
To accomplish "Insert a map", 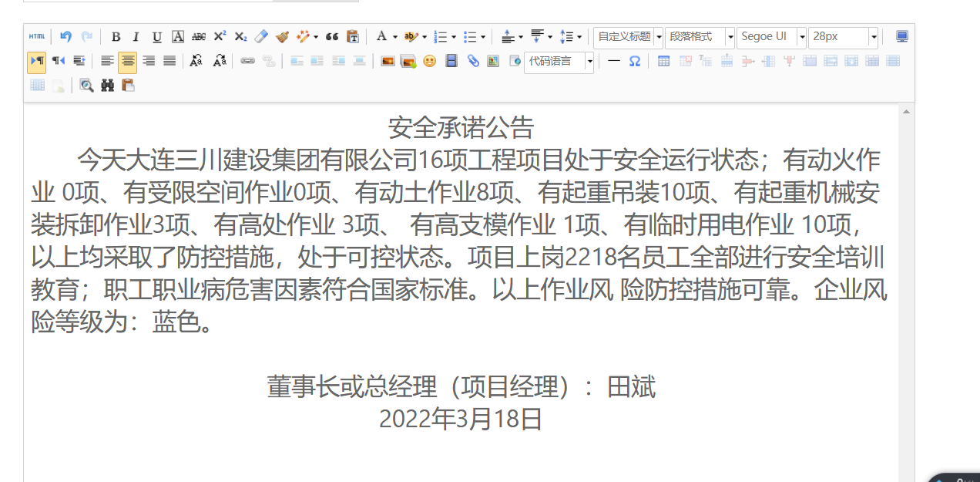I will [x=494, y=60].
